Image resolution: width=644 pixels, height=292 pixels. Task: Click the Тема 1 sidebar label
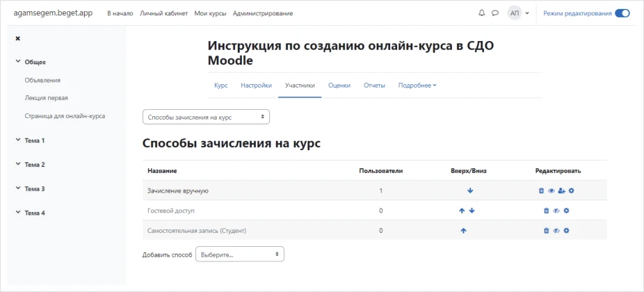[x=35, y=140]
